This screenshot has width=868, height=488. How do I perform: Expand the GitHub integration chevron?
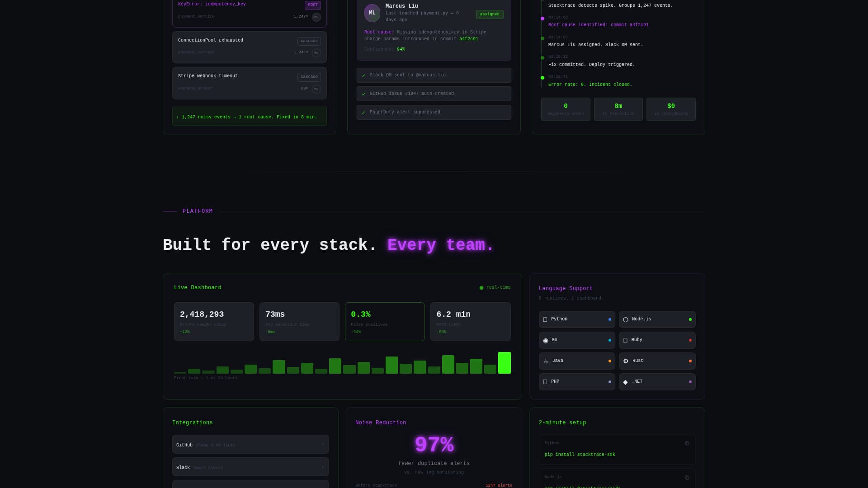[x=322, y=445]
